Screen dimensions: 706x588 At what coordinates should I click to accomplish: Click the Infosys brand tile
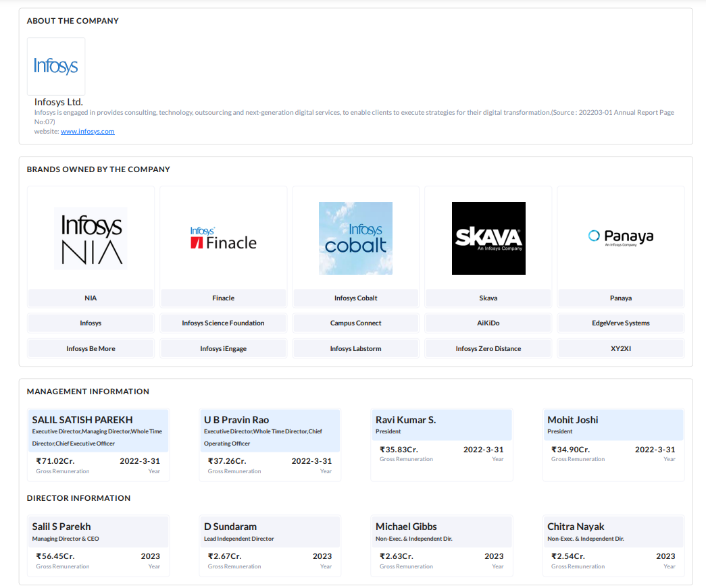click(91, 323)
